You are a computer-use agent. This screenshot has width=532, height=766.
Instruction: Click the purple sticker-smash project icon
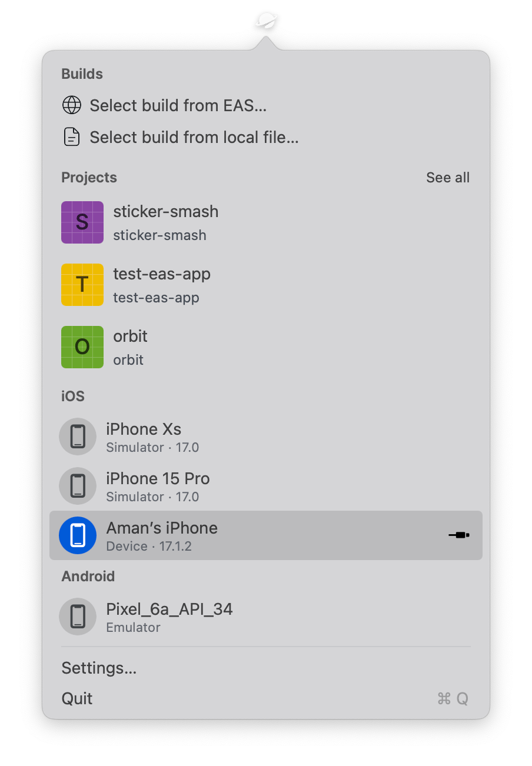tap(82, 222)
